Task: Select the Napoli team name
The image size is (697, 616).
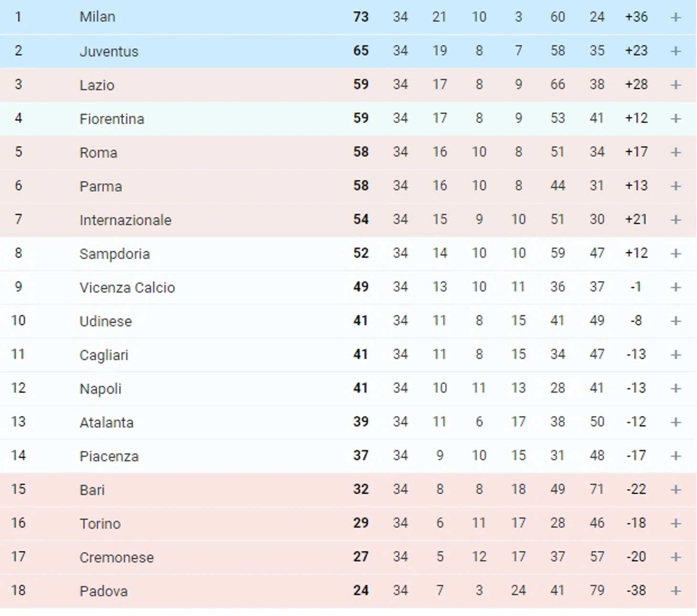Action: [100, 389]
